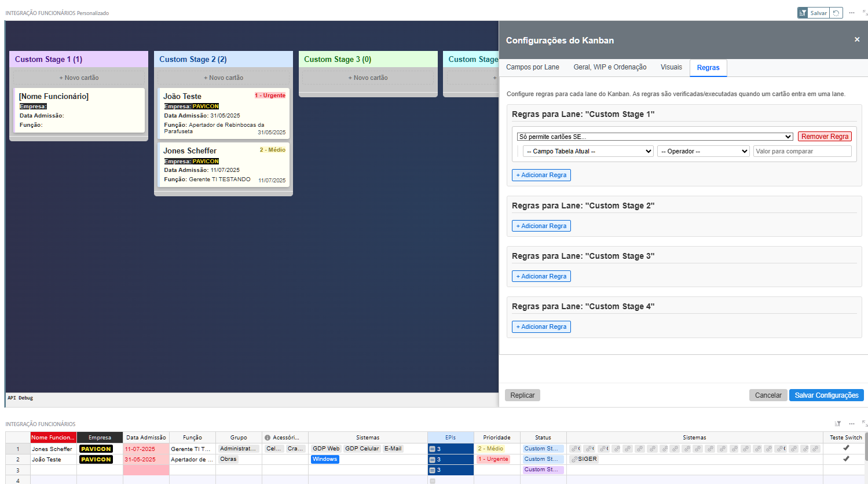Switch to the 'Geral, WIP e Ordenação' tab
Image resolution: width=868 pixels, height=484 pixels.
tap(610, 67)
